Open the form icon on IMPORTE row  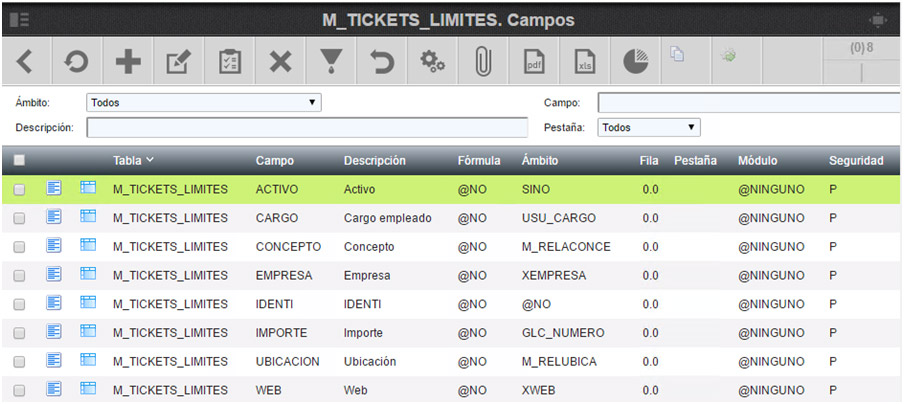coord(54,331)
